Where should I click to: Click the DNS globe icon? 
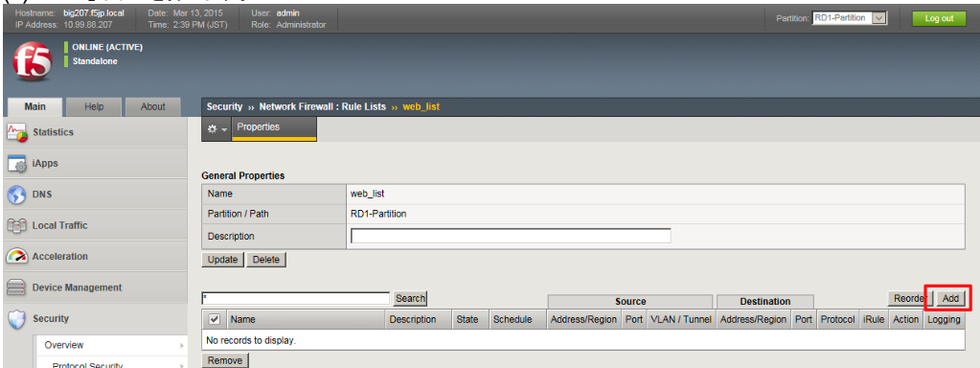pos(17,195)
